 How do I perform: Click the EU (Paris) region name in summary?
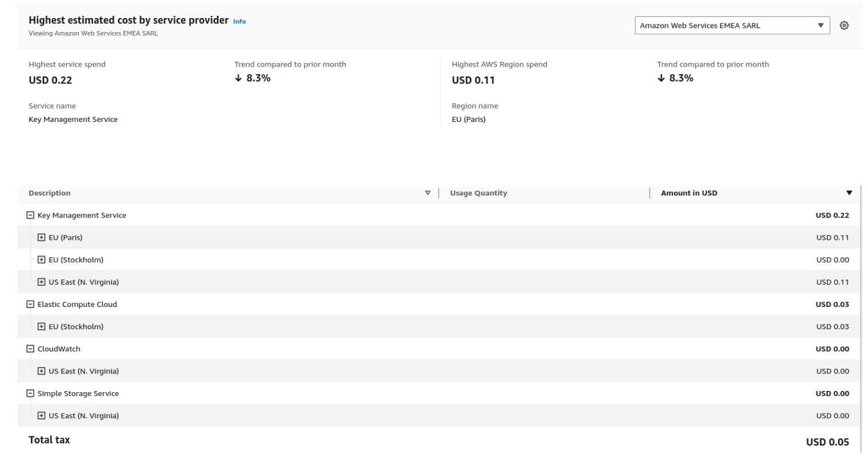click(x=468, y=120)
